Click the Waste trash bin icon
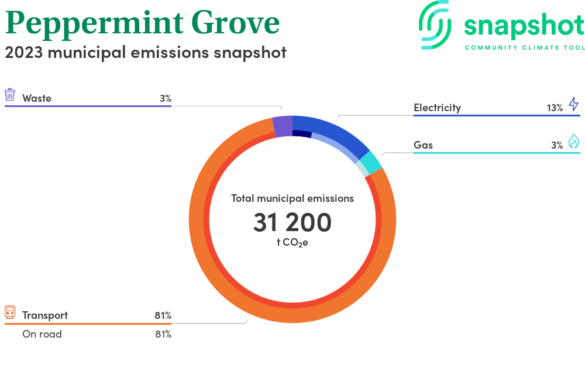Image resolution: width=585 pixels, height=392 pixels. 10,95
